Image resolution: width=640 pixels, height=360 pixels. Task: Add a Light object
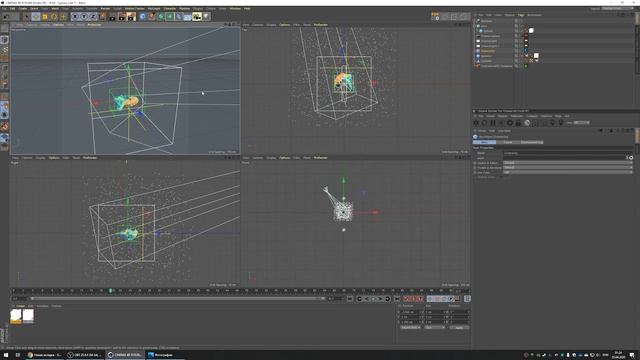pyautogui.click(x=206, y=17)
